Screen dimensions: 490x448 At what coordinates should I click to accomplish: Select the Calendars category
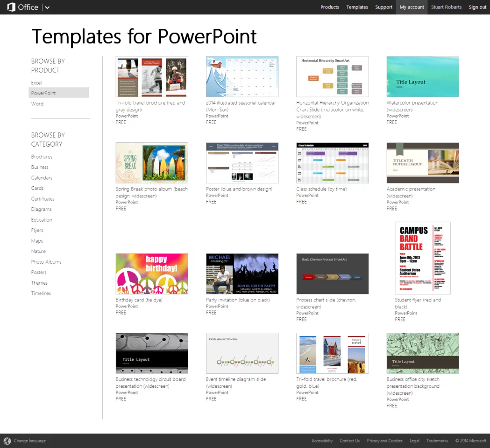(42, 177)
